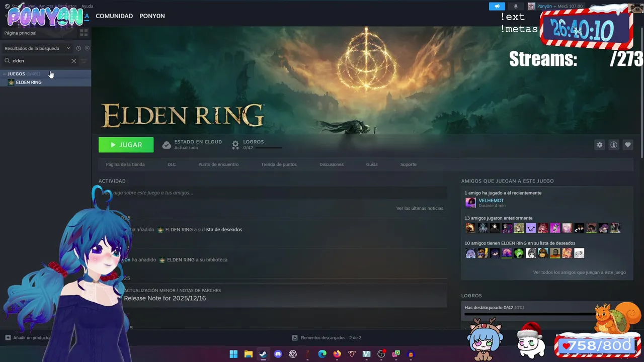Open Discord from the taskbar
Viewport: 644px width, 362px height.
278,354
